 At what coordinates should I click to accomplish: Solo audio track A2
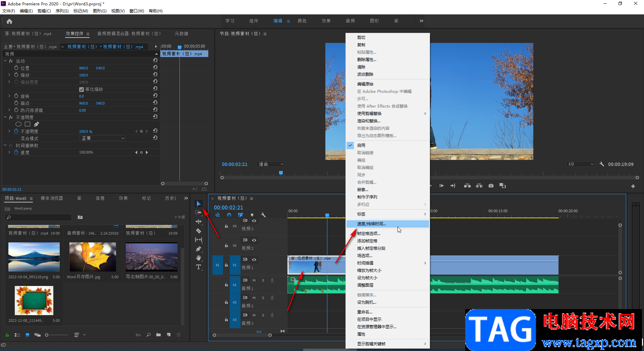pos(263,298)
